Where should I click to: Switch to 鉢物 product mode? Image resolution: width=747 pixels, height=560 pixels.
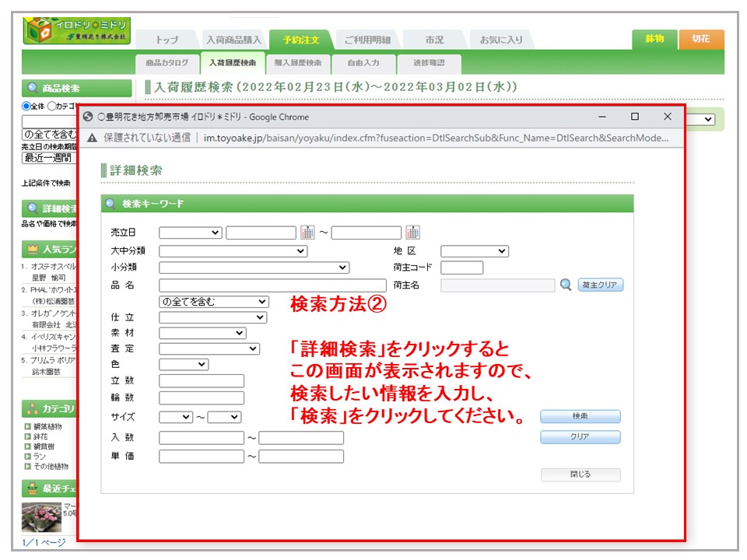click(654, 40)
